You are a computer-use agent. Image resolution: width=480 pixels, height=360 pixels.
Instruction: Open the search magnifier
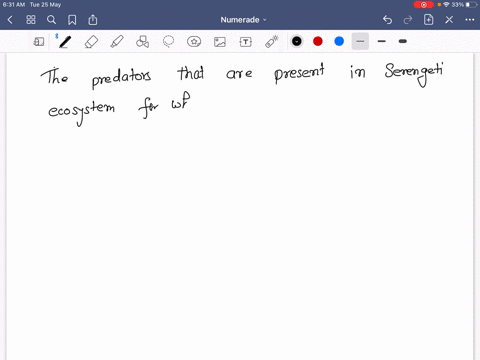click(51, 20)
